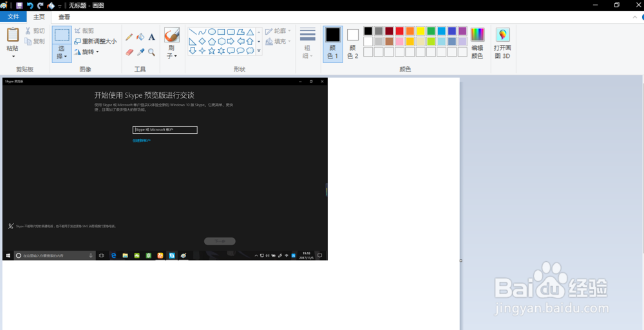644x330 pixels.
Task: Choose the Rectangle shape
Action: click(x=221, y=32)
